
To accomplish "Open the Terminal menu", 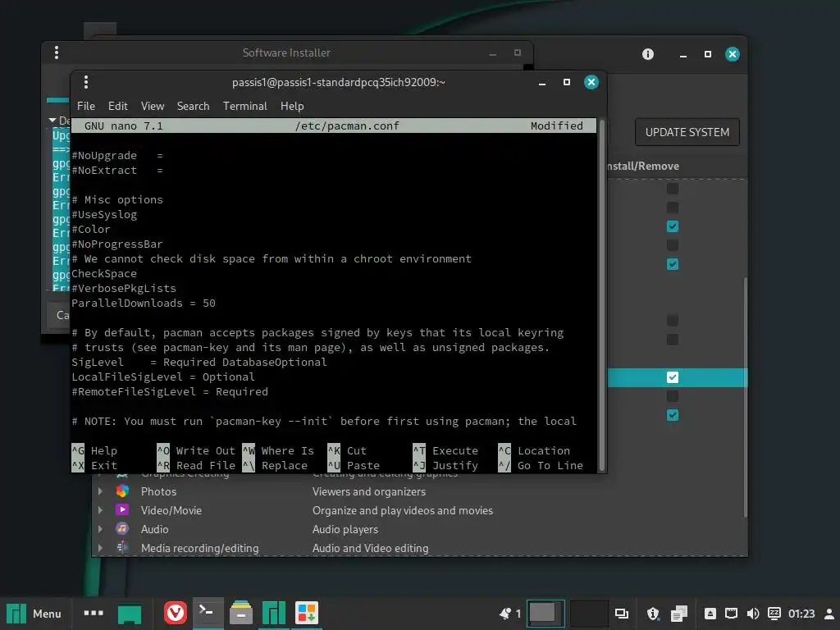I will tap(244, 106).
